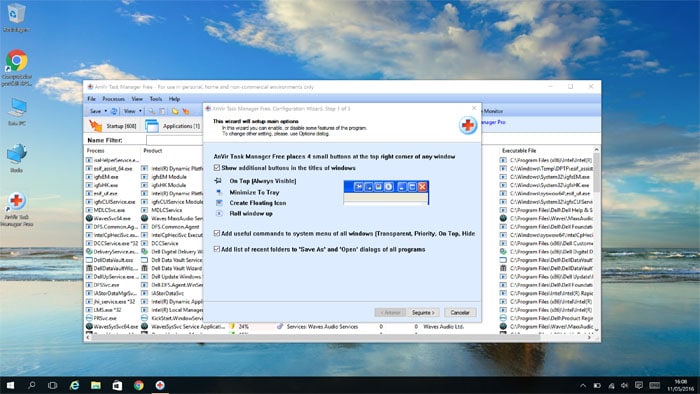Toggle Show additional buttons in titles checkbox
This screenshot has height=394, width=700.
pos(217,168)
